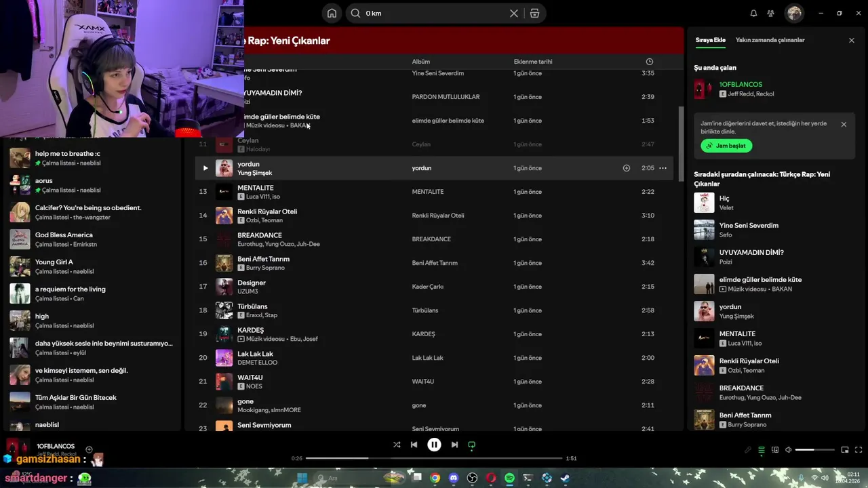
Task: Open Steam from Windows taskbar
Action: [565, 478]
